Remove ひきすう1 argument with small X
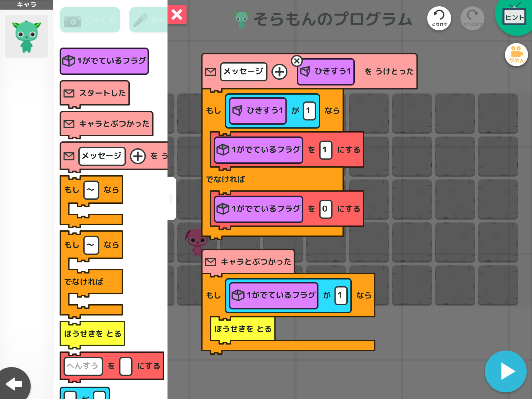Image resolution: width=532 pixels, height=399 pixels. click(x=296, y=61)
